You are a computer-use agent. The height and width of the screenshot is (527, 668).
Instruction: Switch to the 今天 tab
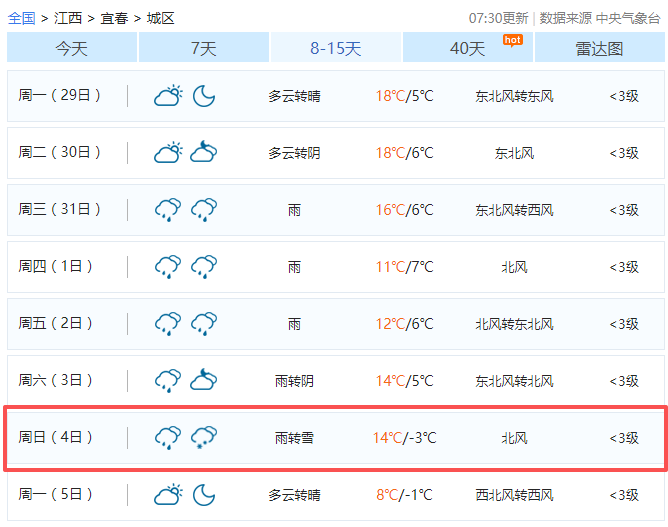coord(72,48)
